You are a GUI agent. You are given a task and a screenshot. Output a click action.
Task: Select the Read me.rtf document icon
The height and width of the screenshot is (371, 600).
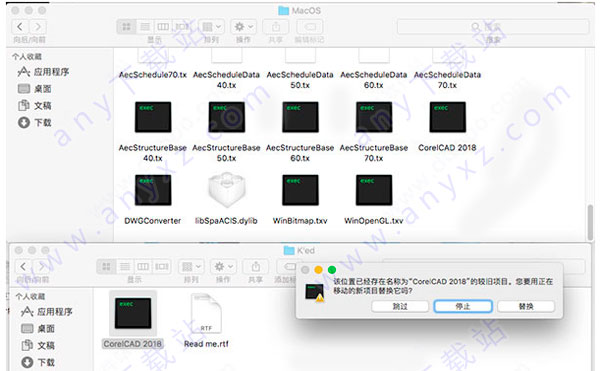click(x=206, y=313)
